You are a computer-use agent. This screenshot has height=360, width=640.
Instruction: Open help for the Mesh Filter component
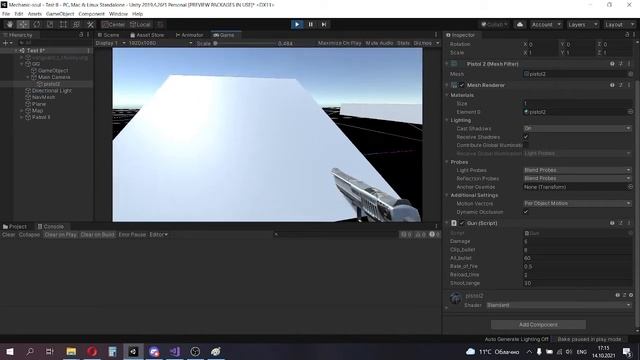click(612, 64)
